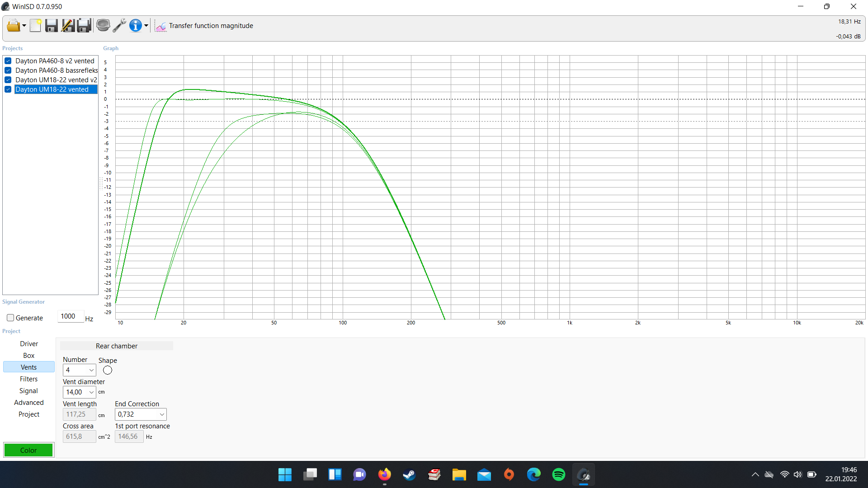Open File Explorer from the taskbar
This screenshot has width=868, height=488.
(x=459, y=474)
